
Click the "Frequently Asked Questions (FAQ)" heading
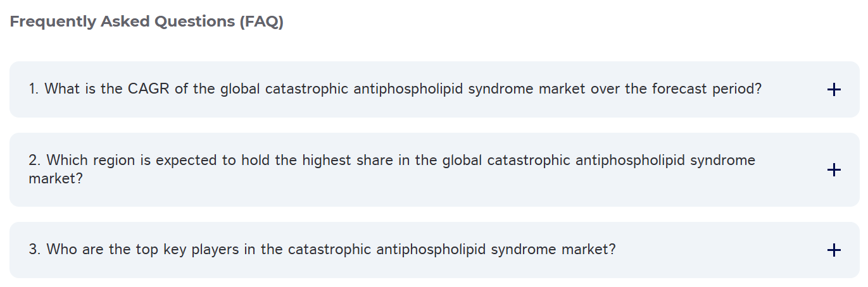click(x=146, y=21)
